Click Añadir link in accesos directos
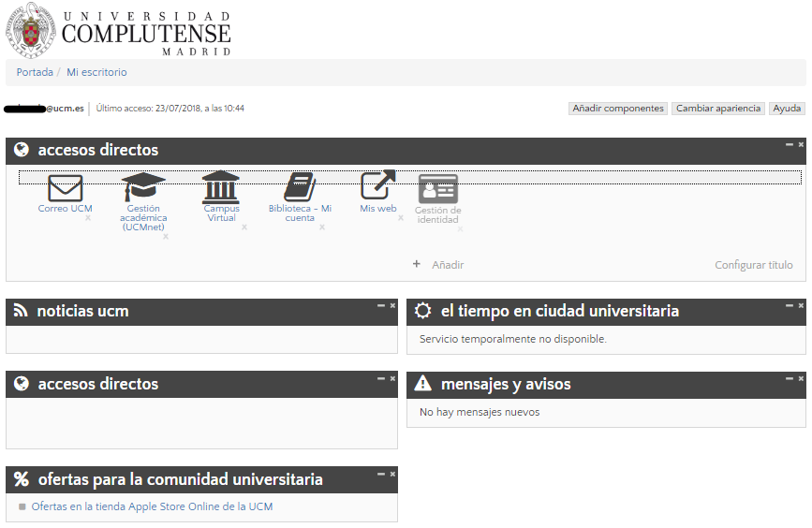 [448, 265]
